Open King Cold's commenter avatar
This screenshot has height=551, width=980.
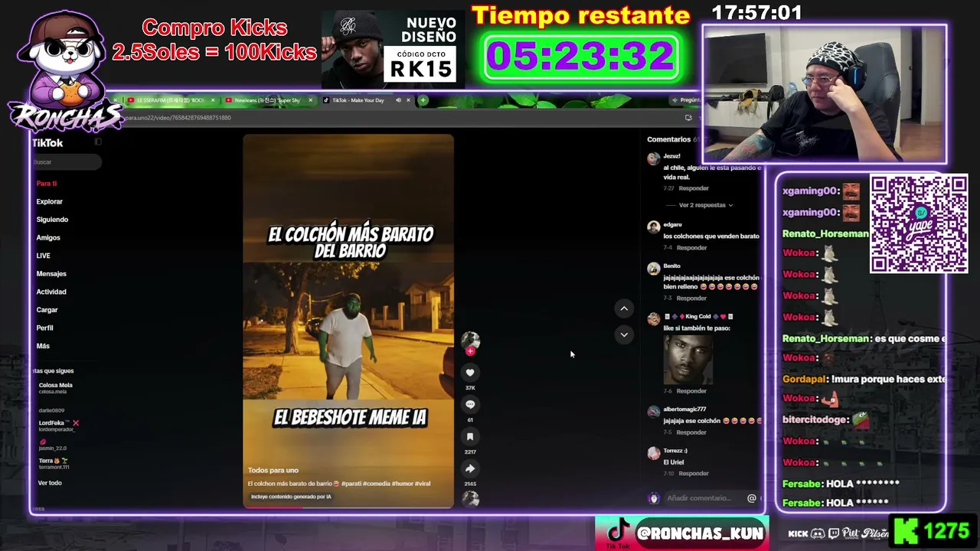point(653,319)
